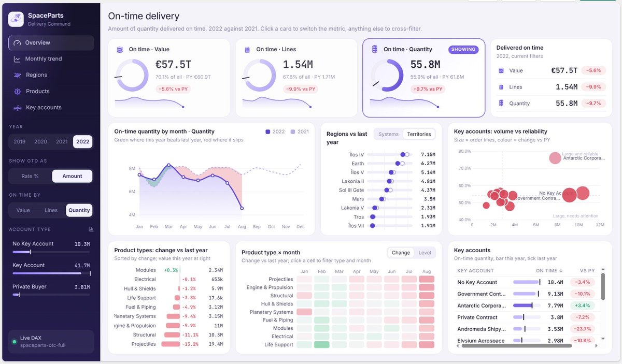This screenshot has height=364, width=622.
Task: Toggle the 2022 legend entry
Action: [275, 132]
